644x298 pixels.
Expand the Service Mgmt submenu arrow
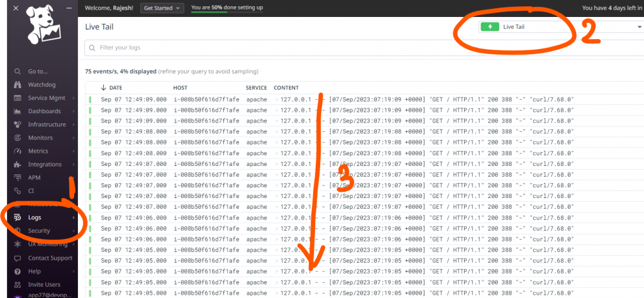coord(74,98)
